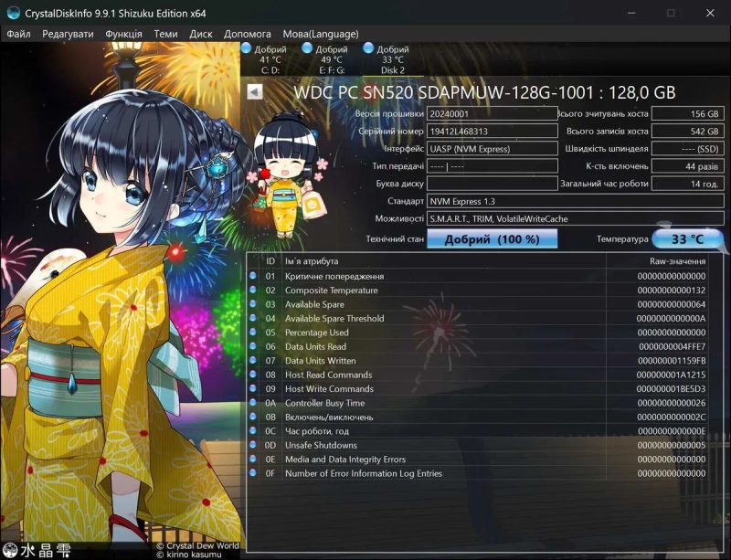731x560 pixels.
Task: Click status dot for Host Write Commands
Action: coord(253,388)
